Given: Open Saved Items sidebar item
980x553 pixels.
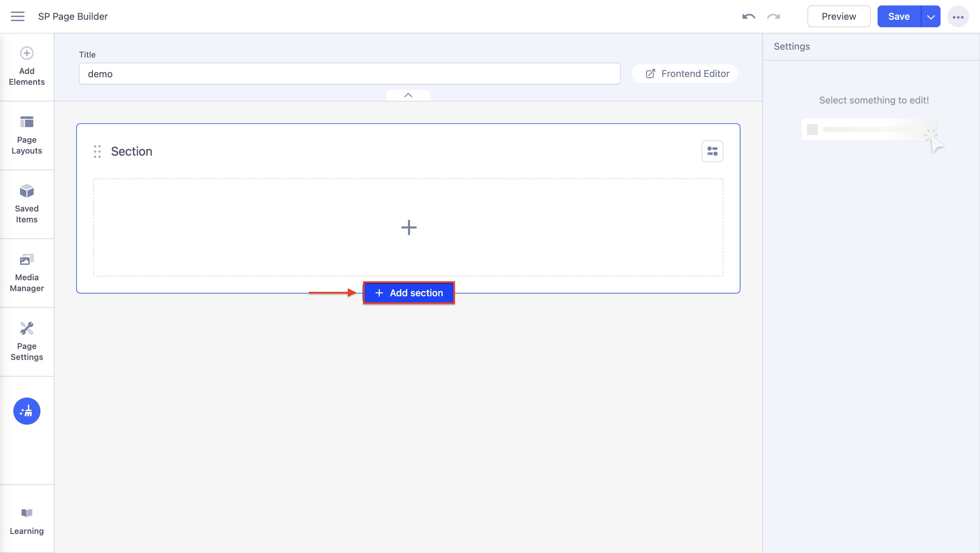Looking at the screenshot, I should coord(27,204).
